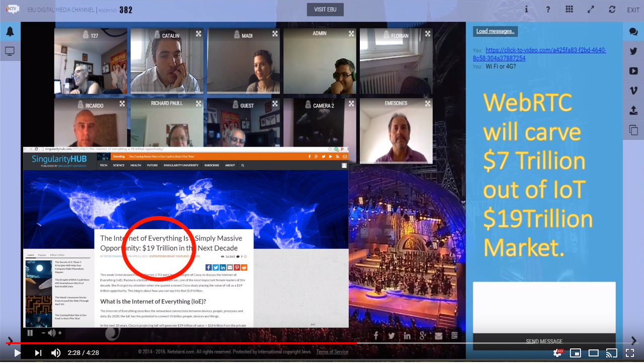Open the help question mark icon
The height and width of the screenshot is (363, 644).
click(x=548, y=10)
